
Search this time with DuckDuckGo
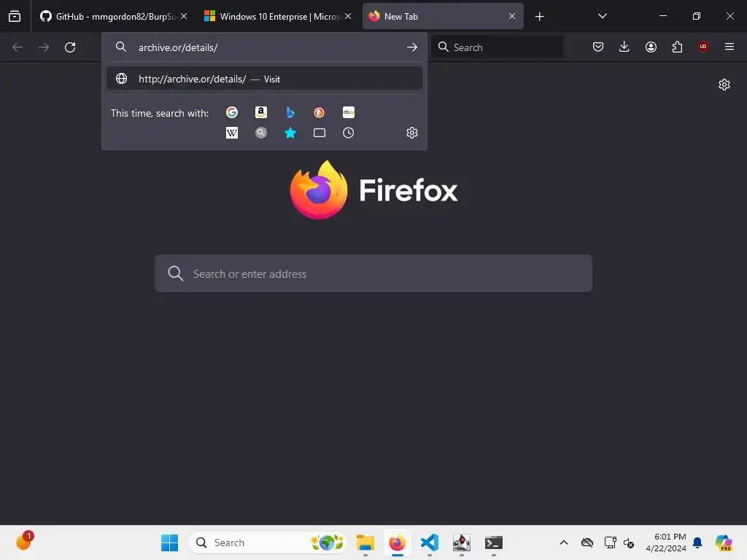pos(320,112)
